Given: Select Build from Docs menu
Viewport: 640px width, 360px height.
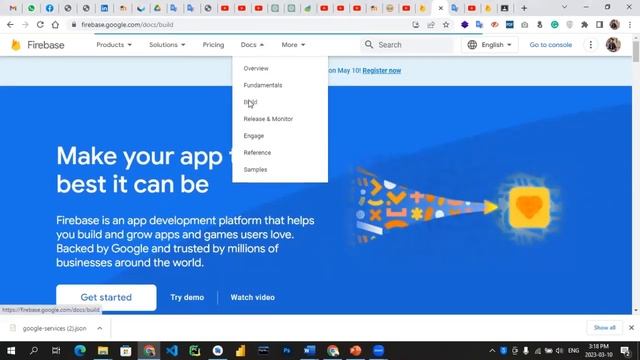Looking at the screenshot, I should pyautogui.click(x=250, y=102).
